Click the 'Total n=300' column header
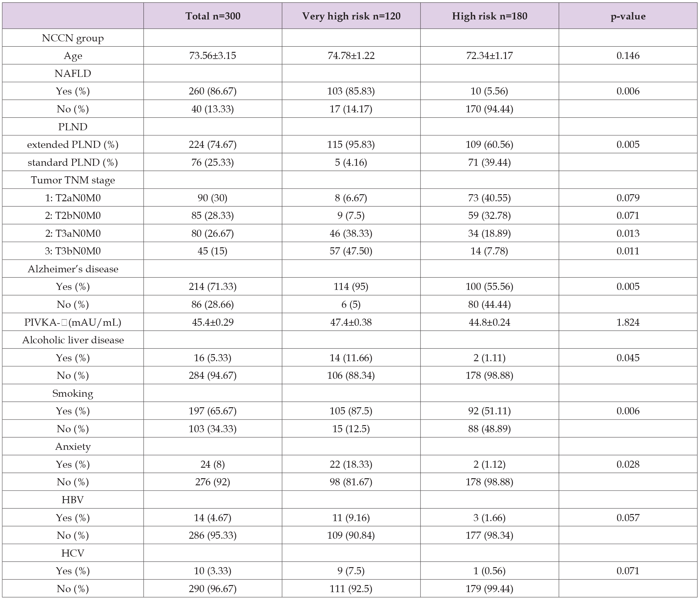 (x=213, y=16)
